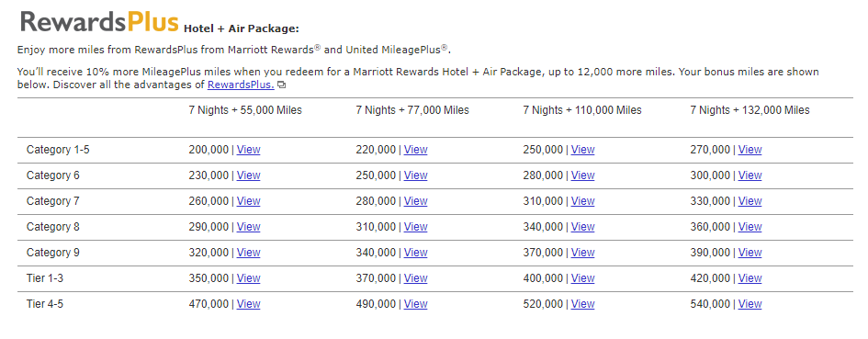Click the RewardsPlus logo
The height and width of the screenshot is (339, 868).
[x=99, y=22]
